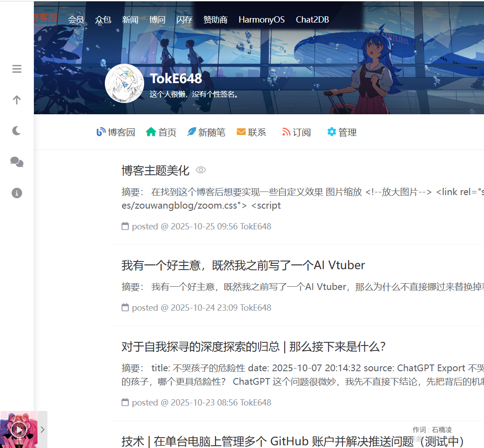Click the 博客园 text in blog navigation

(122, 132)
